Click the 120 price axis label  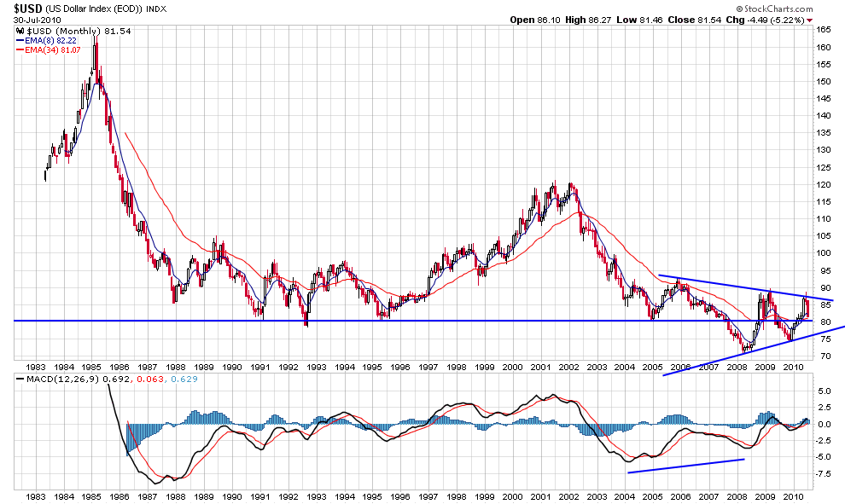823,185
